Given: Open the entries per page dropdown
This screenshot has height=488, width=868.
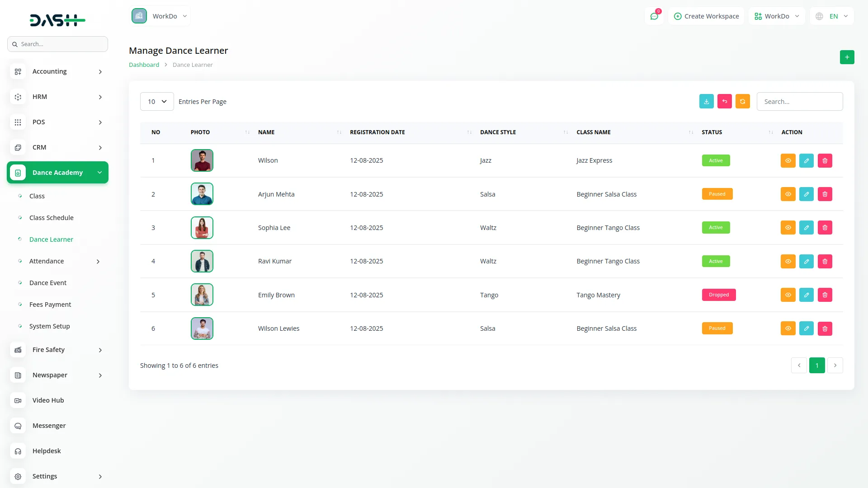Looking at the screenshot, I should 157,102.
